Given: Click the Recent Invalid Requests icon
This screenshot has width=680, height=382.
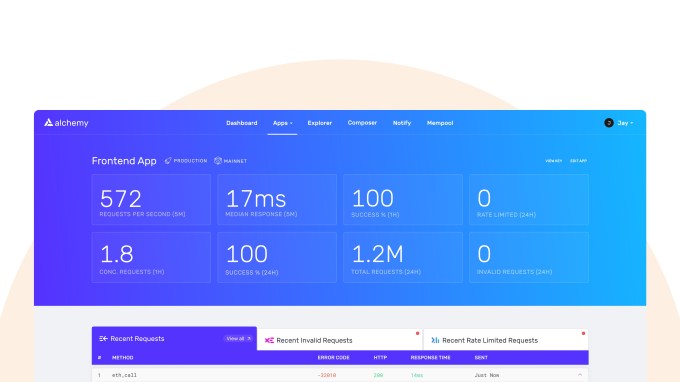Looking at the screenshot, I should click(269, 340).
